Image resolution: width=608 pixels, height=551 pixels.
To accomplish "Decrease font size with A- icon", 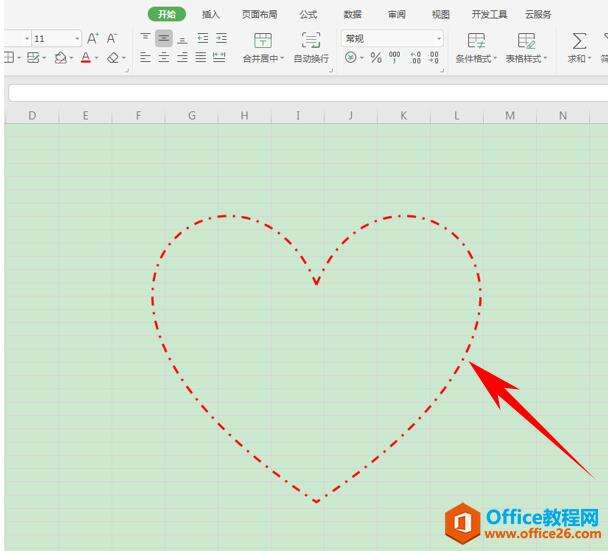I will point(112,38).
